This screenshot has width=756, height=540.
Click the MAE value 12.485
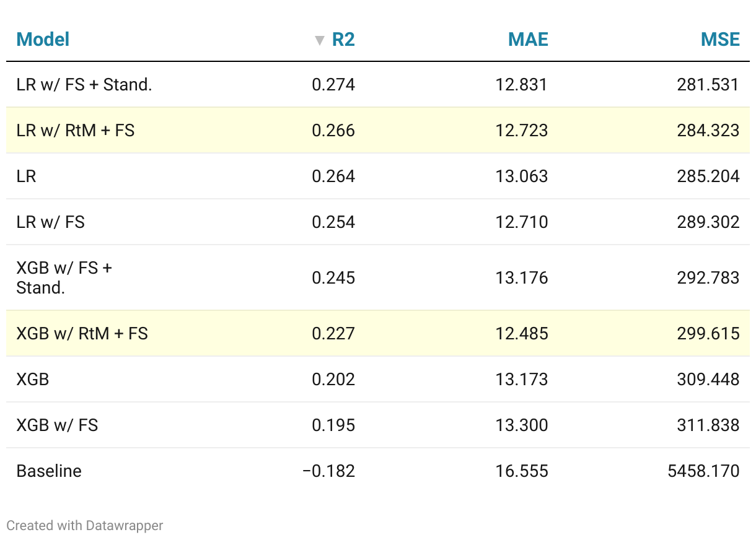(x=522, y=334)
